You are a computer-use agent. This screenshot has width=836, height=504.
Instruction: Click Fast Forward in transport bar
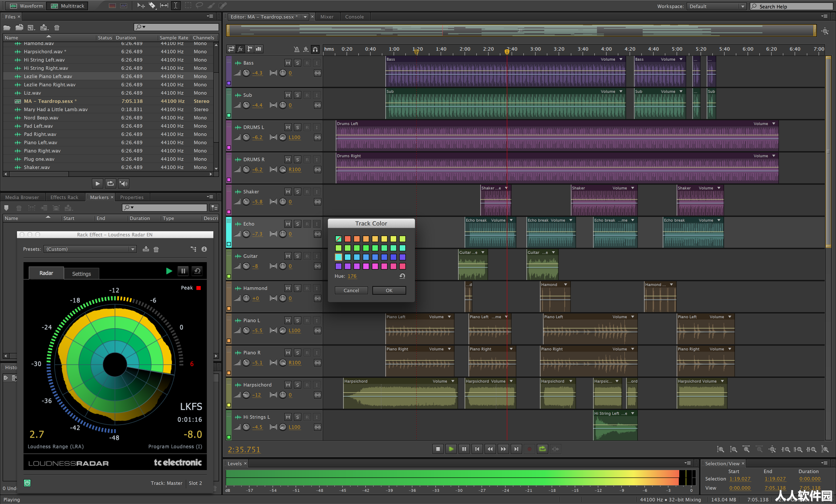[503, 449]
